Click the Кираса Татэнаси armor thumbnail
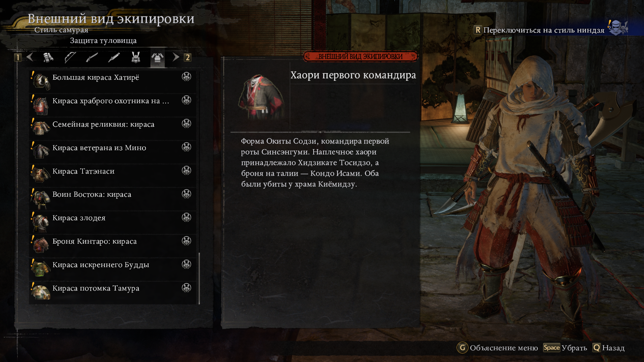 tap(41, 174)
